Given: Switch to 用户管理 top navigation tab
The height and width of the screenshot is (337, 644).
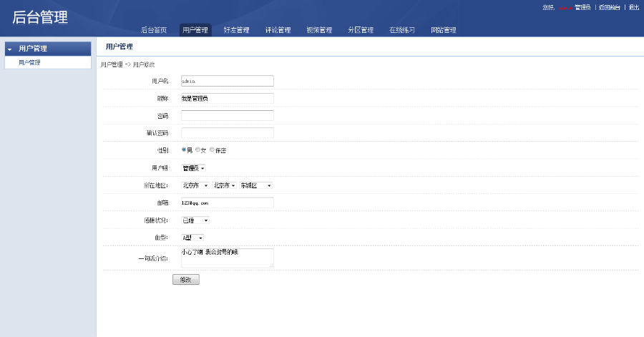Looking at the screenshot, I should [195, 30].
